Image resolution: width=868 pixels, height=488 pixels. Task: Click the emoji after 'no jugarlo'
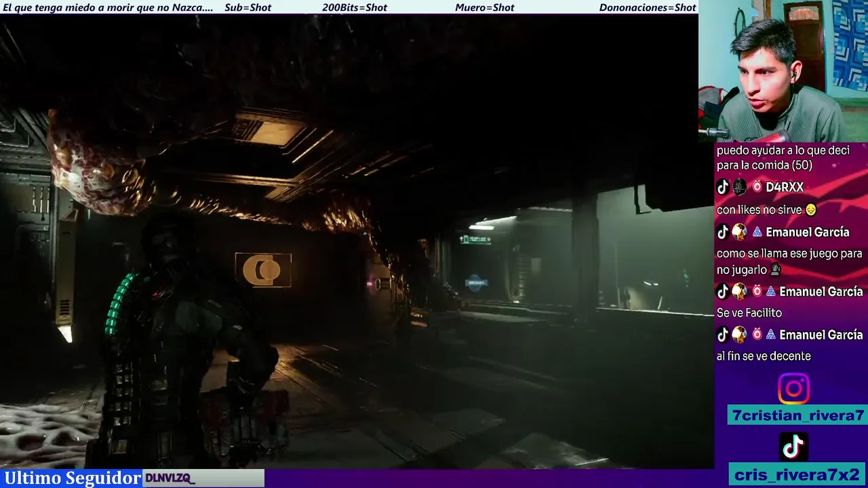775,270
